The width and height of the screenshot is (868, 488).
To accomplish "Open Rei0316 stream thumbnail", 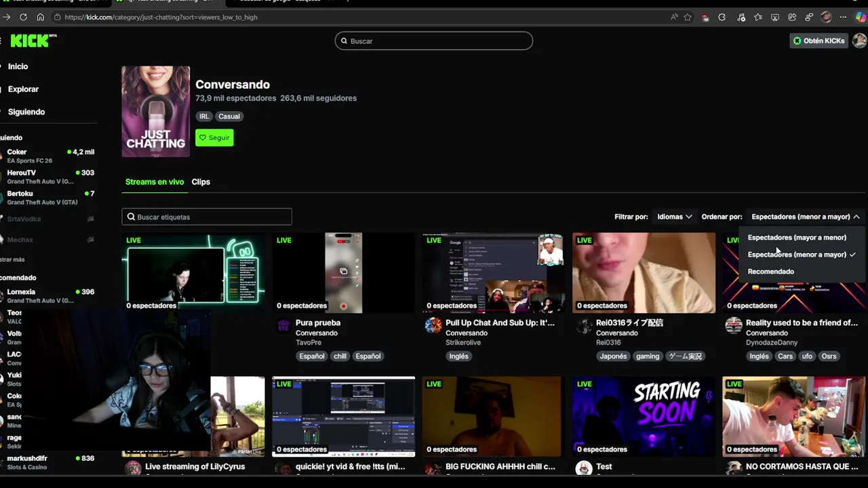I will coord(644,273).
